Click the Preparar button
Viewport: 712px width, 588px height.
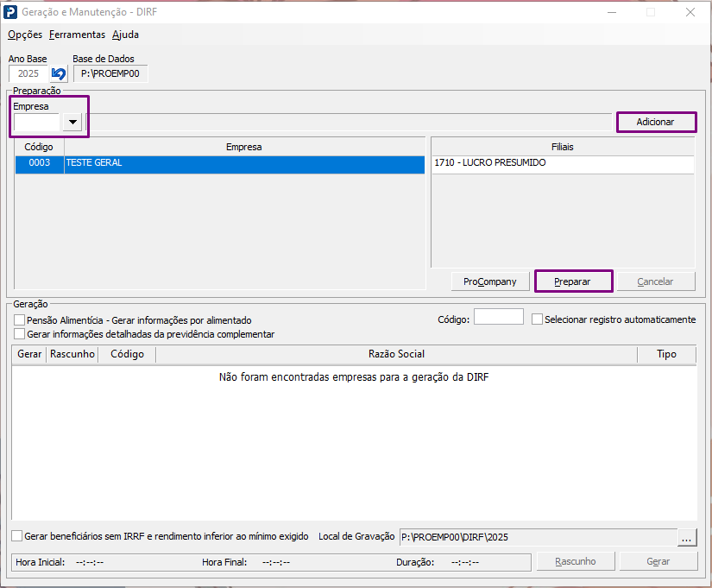tap(573, 281)
